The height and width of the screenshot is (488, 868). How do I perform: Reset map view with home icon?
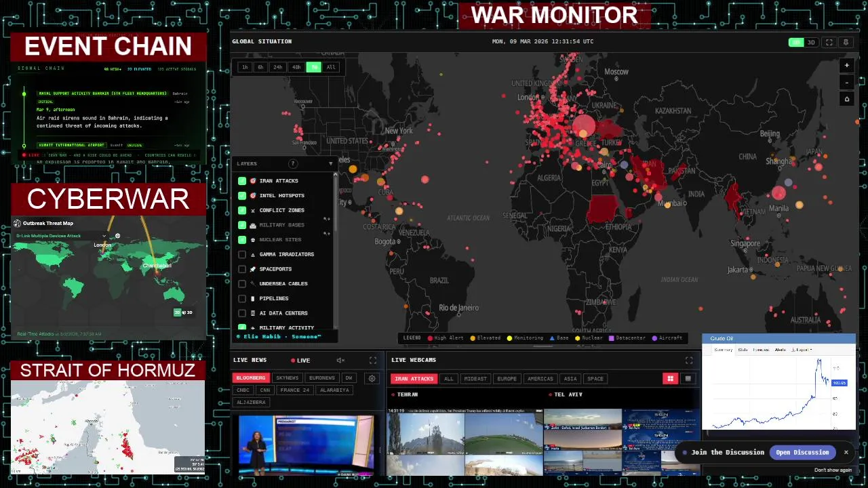(x=846, y=99)
